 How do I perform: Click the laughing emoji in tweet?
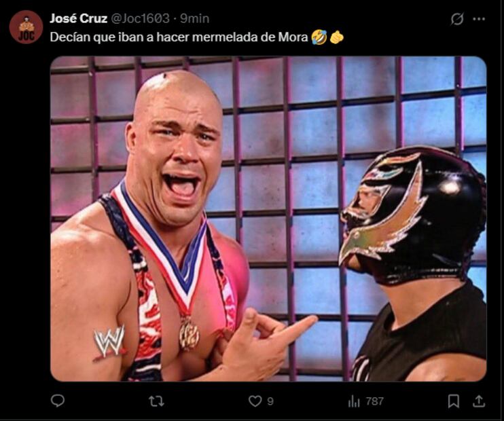pos(319,37)
